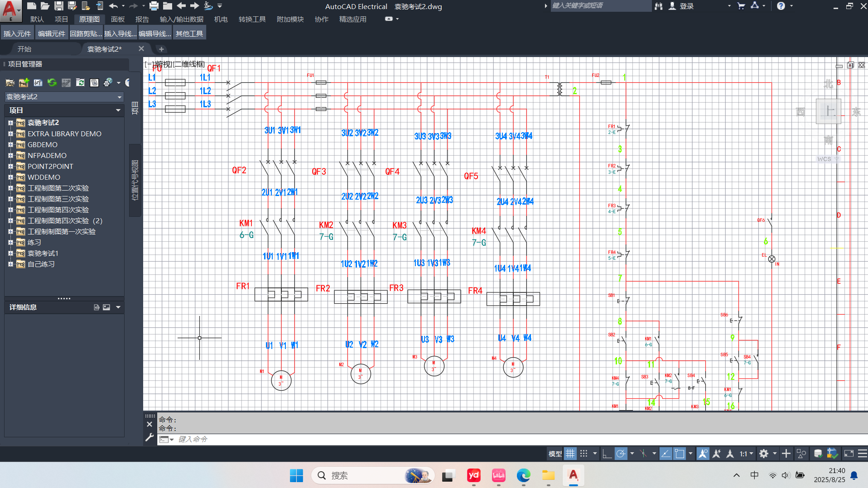Switch to the 面板 ribbon tab
Image resolution: width=868 pixels, height=488 pixels.
[x=118, y=19]
